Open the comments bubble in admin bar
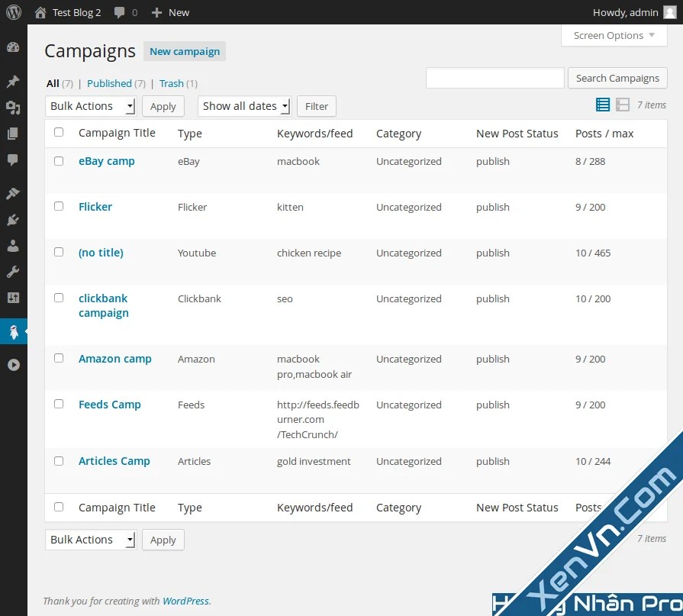 click(119, 12)
